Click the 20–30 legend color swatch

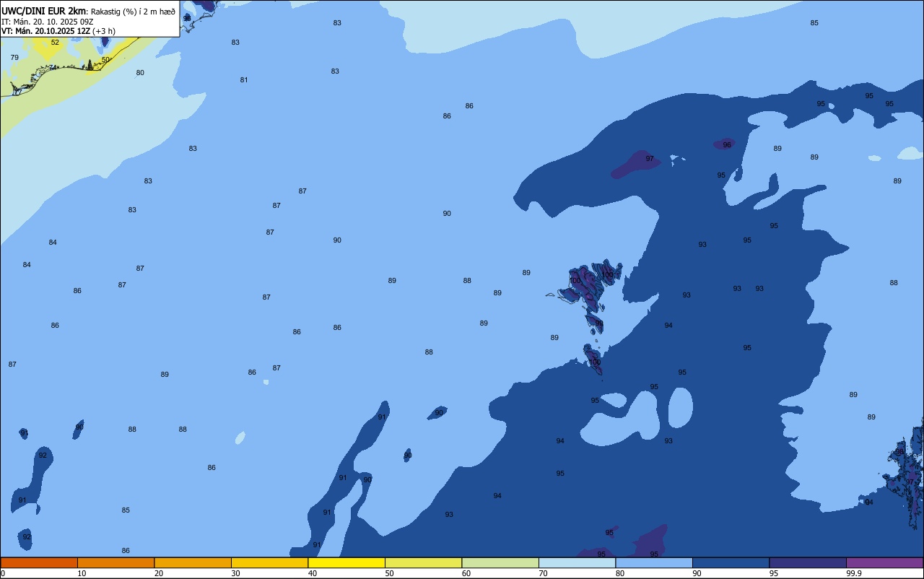coord(193,562)
